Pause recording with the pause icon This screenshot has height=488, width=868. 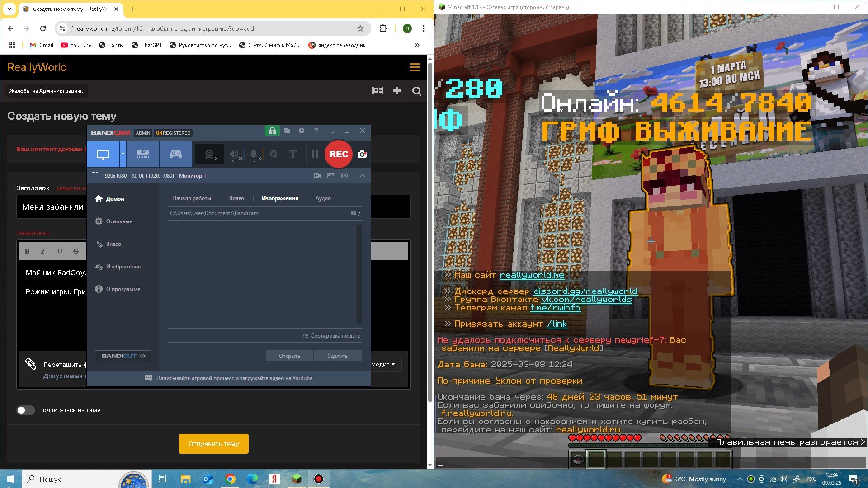point(315,155)
